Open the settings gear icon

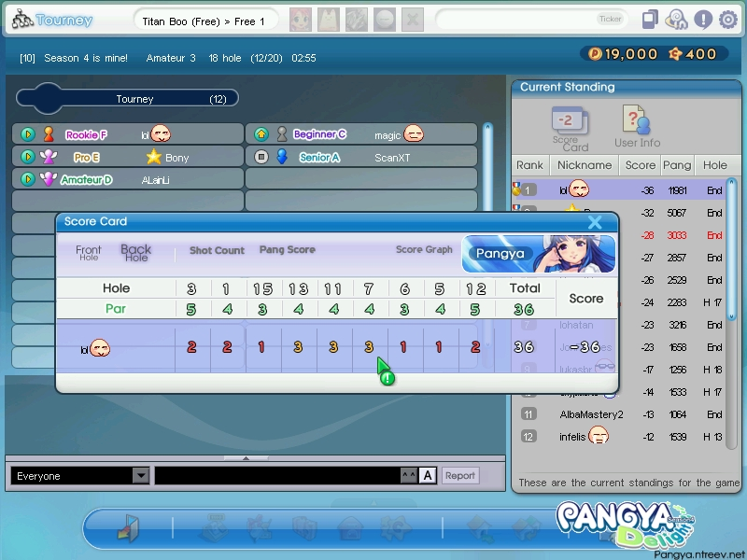tap(728, 20)
